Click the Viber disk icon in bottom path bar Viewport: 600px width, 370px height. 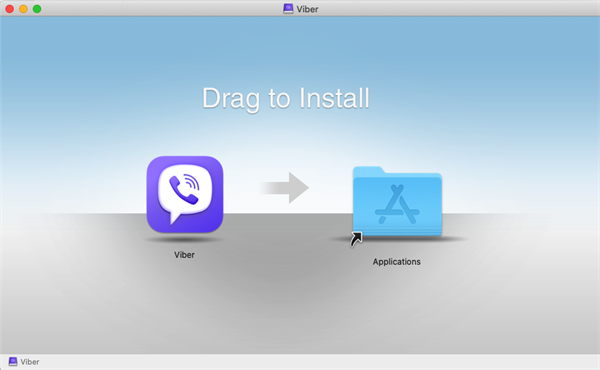click(x=13, y=362)
